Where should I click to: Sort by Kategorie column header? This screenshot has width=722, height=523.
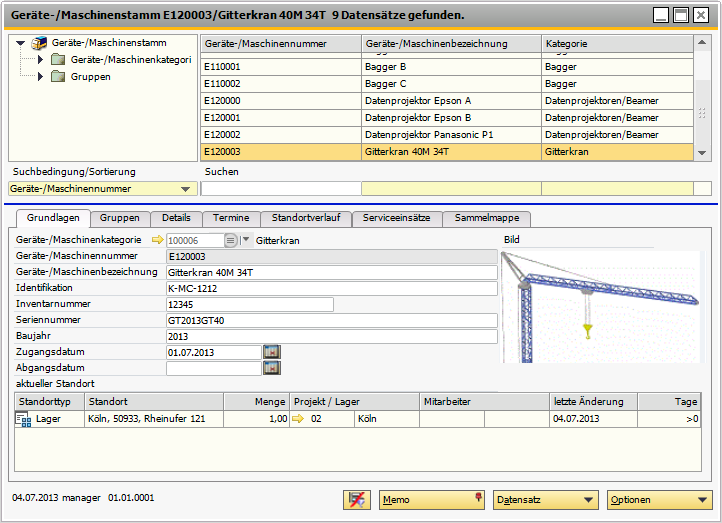[617, 44]
